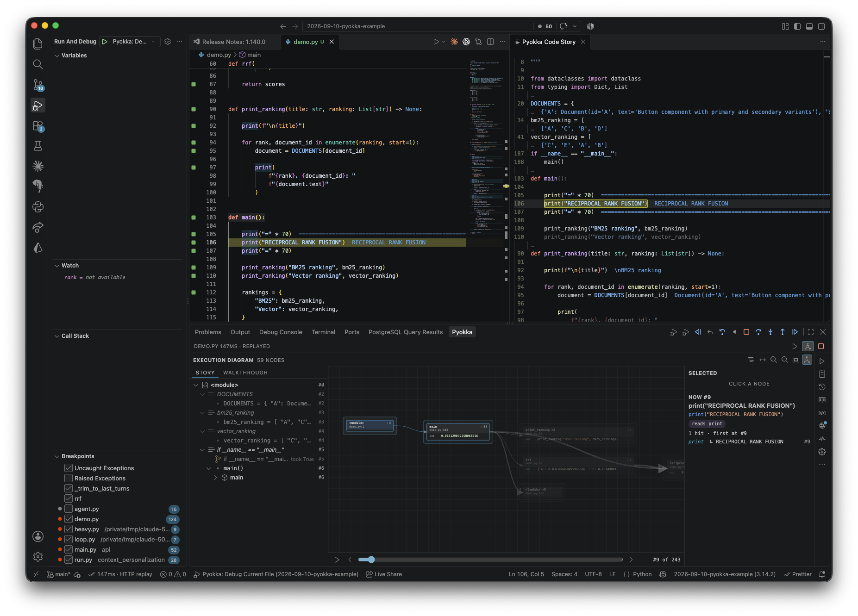858x616 pixels.
Task: Click Step Into arrow in debug toolbar
Action: tap(770, 332)
